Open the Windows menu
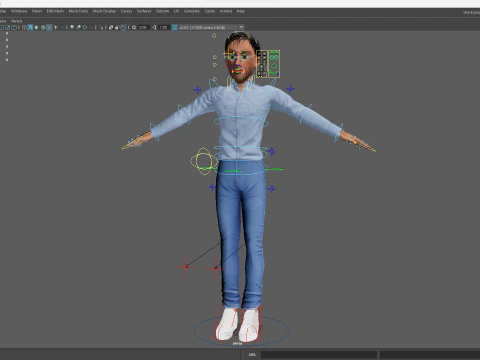Image resolution: width=480 pixels, height=360 pixels. pyautogui.click(x=19, y=11)
